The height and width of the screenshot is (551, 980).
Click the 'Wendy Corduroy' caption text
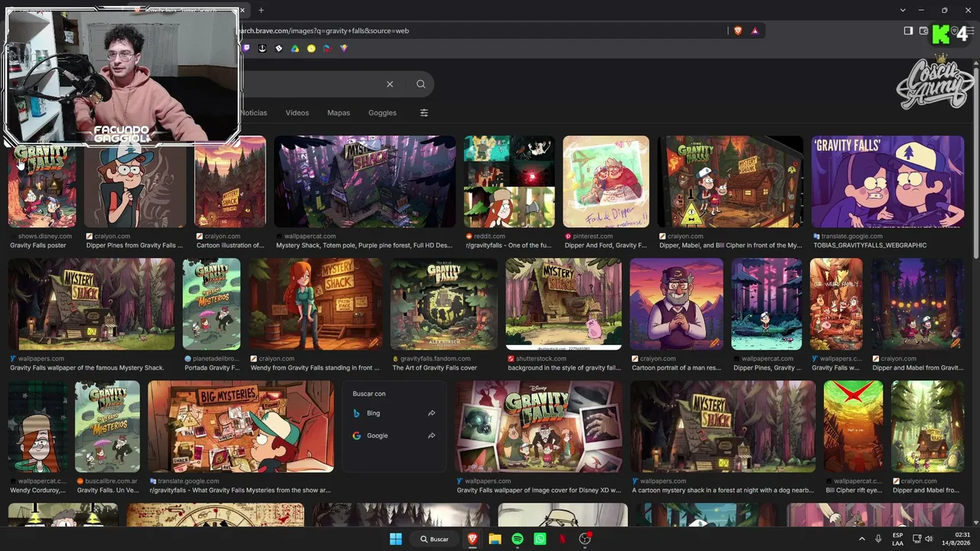click(38, 491)
